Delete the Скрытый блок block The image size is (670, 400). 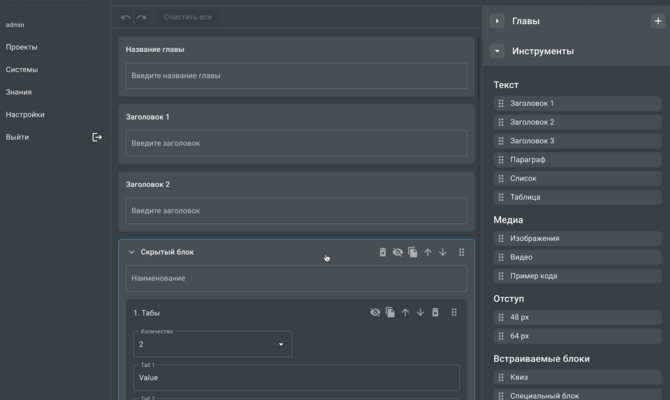(x=382, y=252)
